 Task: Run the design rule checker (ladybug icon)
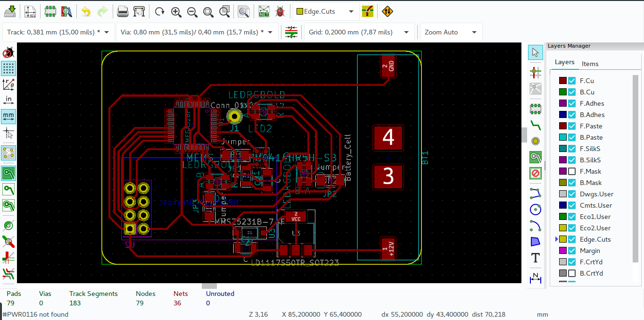[280, 11]
